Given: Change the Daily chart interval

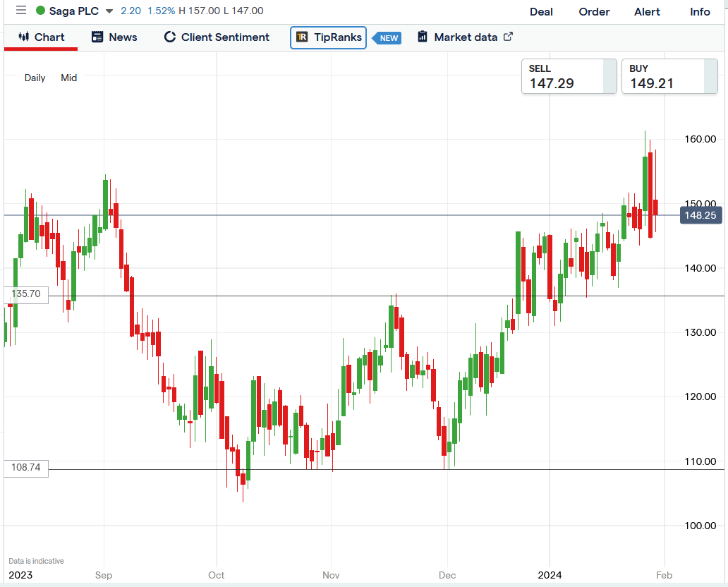Looking at the screenshot, I should click(x=35, y=78).
